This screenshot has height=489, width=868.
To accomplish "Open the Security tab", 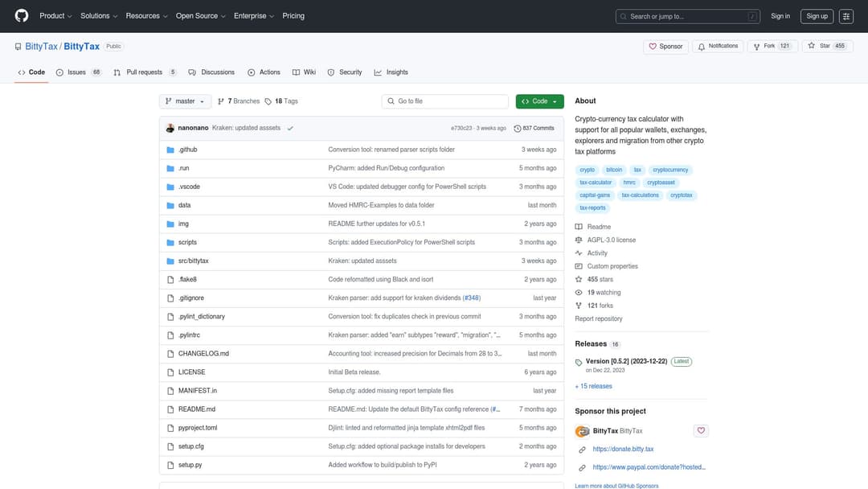I will tap(345, 72).
